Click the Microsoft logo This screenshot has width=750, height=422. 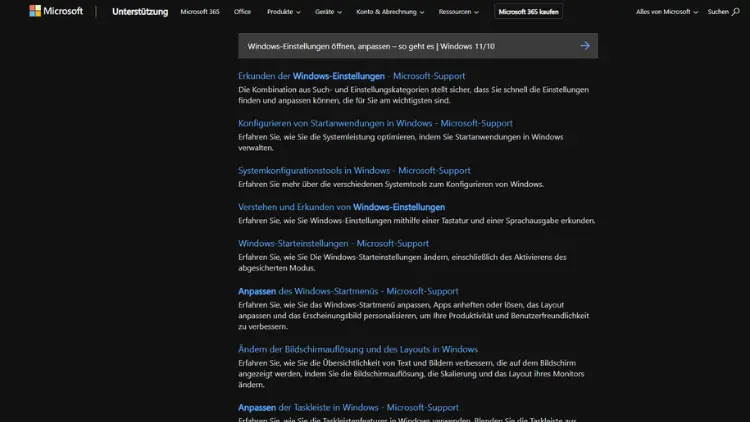coord(56,11)
